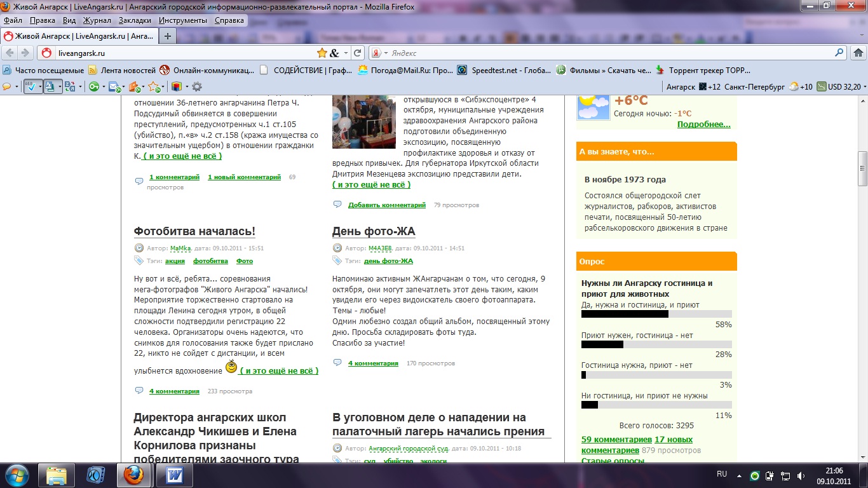Image resolution: width=868 pixels, height=488 pixels.
Task: Click the liveangarsk.ru address field
Action: (184, 53)
